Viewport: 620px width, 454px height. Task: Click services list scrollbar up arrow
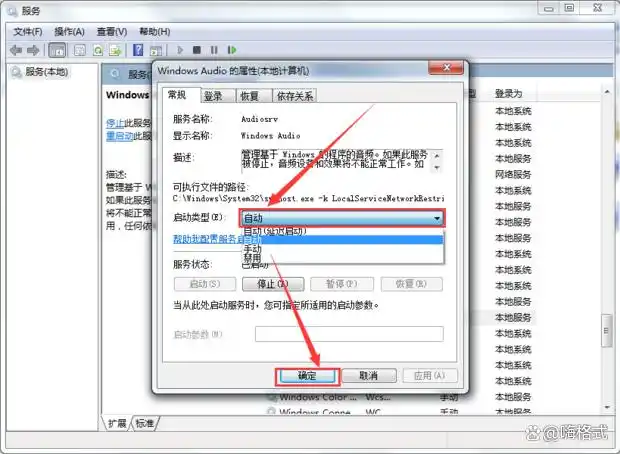(607, 92)
